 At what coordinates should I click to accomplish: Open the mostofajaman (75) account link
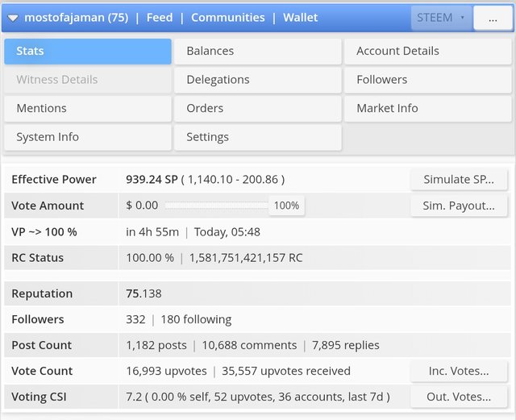click(x=77, y=18)
